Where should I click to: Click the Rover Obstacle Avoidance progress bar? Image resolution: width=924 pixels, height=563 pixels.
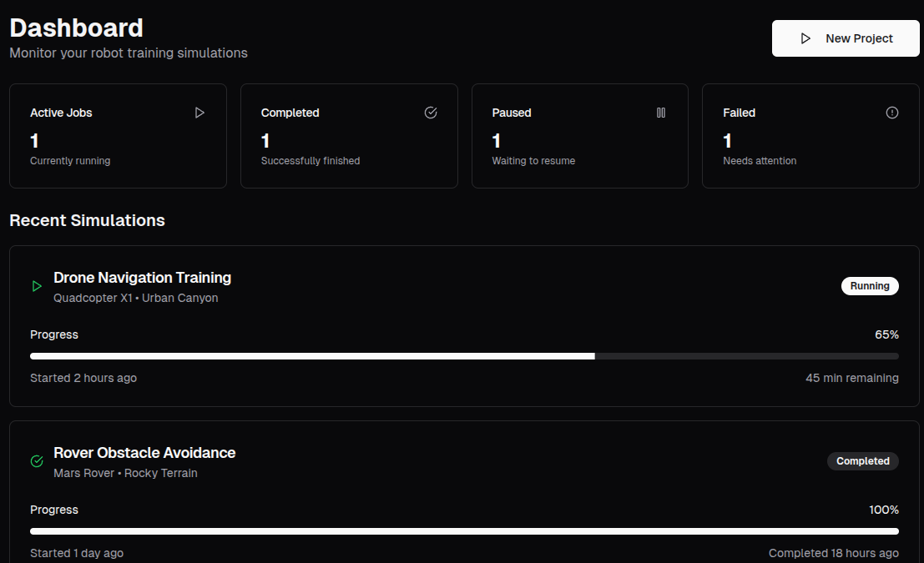[x=464, y=531]
